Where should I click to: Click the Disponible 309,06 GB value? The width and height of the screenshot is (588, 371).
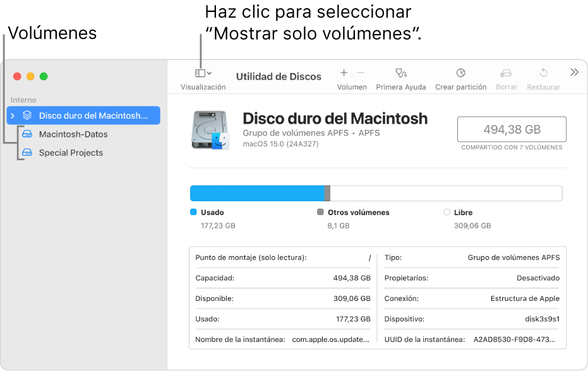[352, 298]
